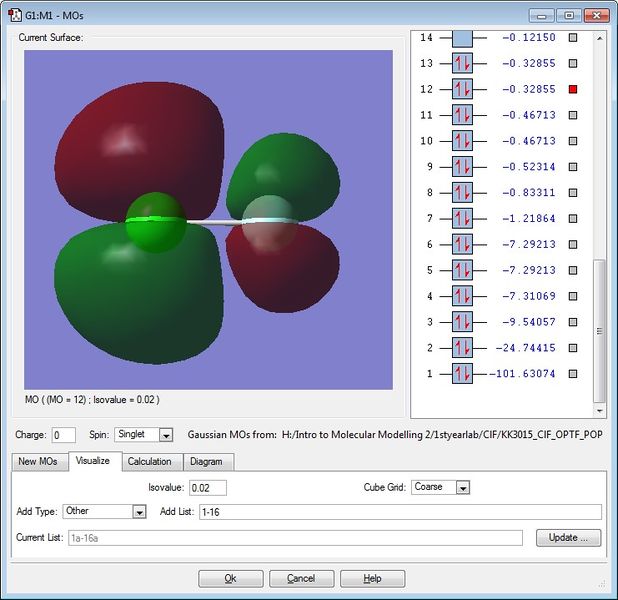Toggle the red surface marker for MO 12
This screenshot has width=618, height=600.
coord(573,89)
